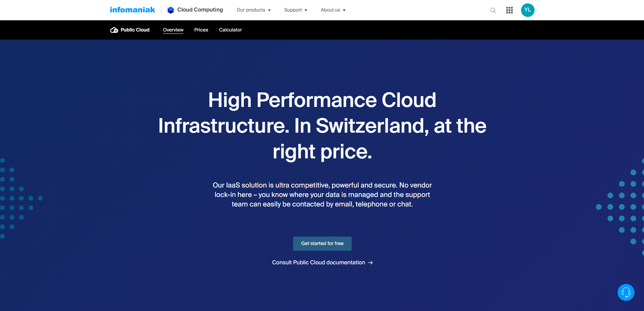Click the infomaniak logo
The height and width of the screenshot is (311, 644).
coord(132,10)
